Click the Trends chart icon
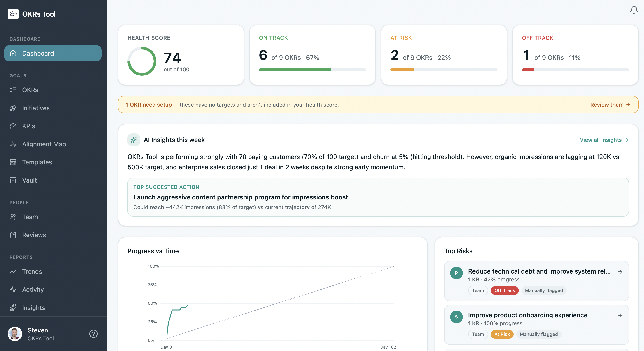This screenshot has width=644, height=351. [13, 271]
